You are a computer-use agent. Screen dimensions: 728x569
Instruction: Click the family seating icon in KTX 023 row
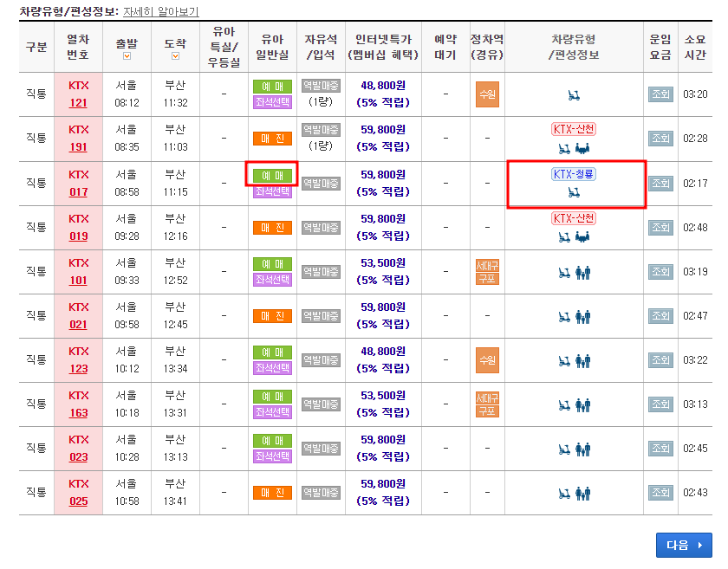(584, 449)
